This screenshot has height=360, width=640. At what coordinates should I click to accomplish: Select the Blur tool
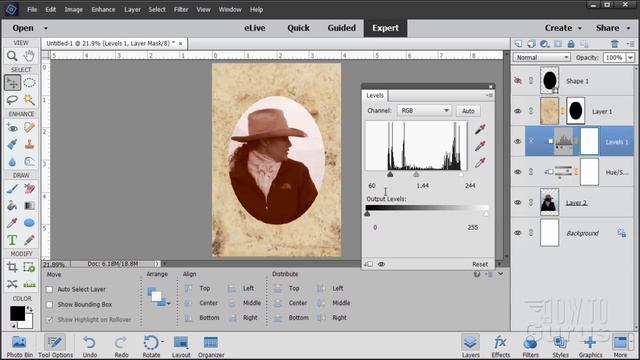12,162
